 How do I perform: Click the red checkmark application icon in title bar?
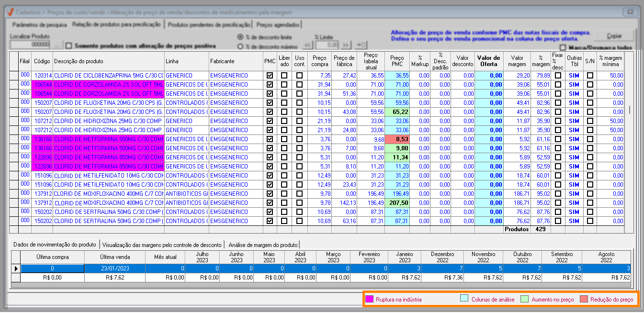(10, 12)
